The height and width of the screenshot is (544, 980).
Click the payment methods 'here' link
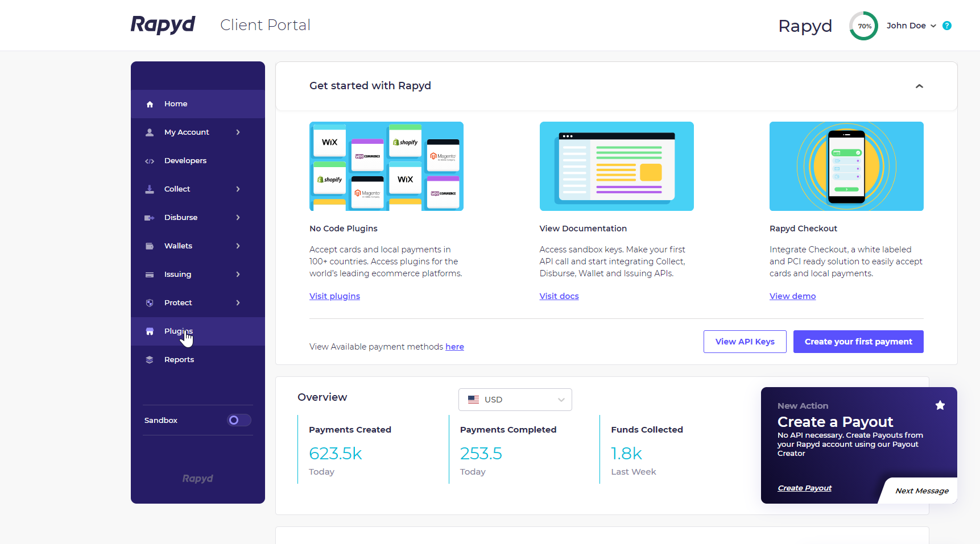tap(454, 347)
